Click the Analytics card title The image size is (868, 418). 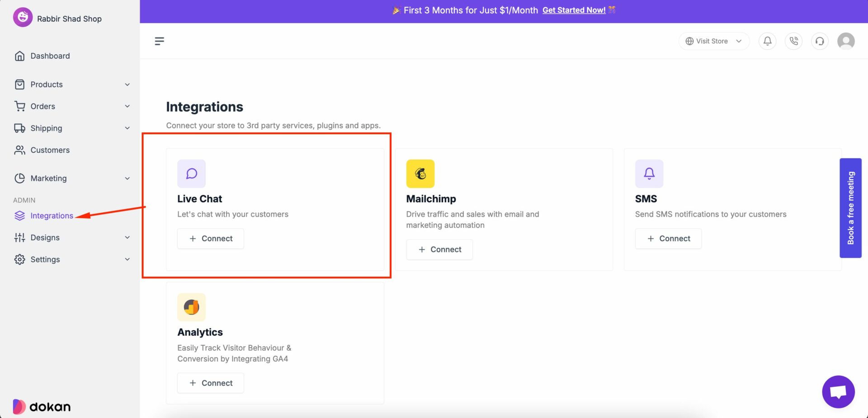pyautogui.click(x=200, y=332)
